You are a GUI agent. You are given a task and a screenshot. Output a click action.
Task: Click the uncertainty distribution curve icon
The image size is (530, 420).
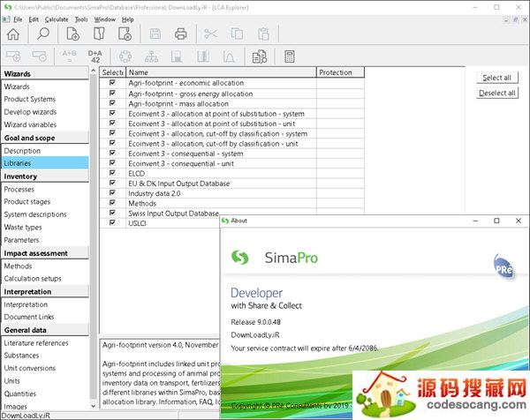[229, 56]
